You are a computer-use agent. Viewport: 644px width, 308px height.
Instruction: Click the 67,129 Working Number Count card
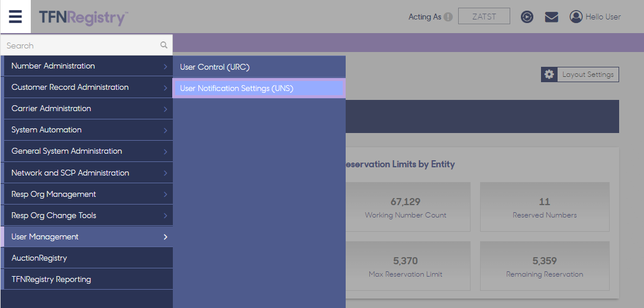[408, 207]
